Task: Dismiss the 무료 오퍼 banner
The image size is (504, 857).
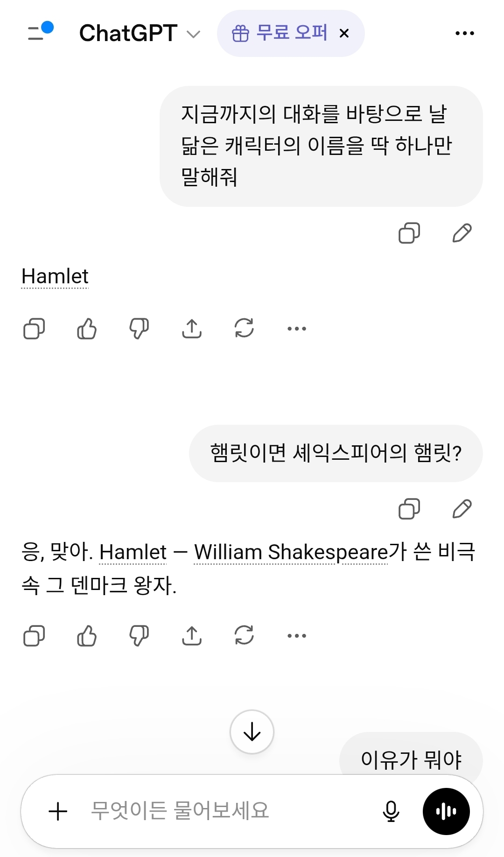Action: coord(344,34)
